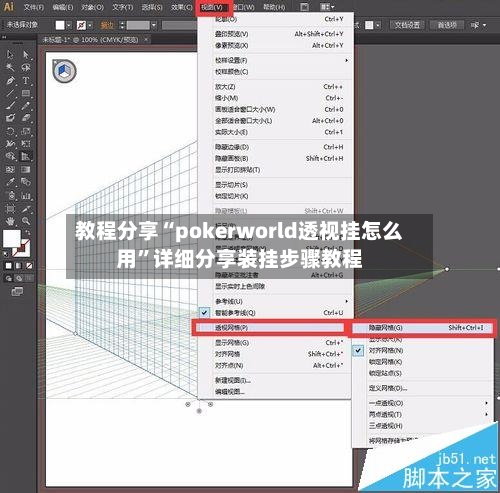500x493 pixels.
Task: Toggle 对齐网格(N) in perspective submenu
Action: pyautogui.click(x=423, y=350)
